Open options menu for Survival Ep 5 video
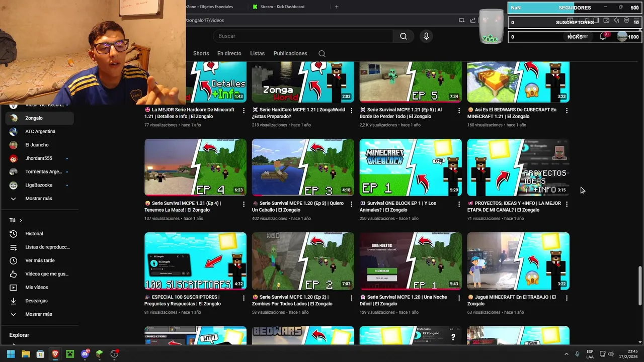Screen dimensions: 644x362 pos(459,110)
